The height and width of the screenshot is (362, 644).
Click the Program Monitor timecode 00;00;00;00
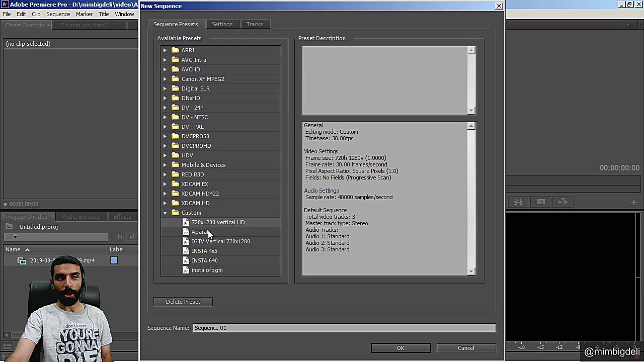pos(619,168)
